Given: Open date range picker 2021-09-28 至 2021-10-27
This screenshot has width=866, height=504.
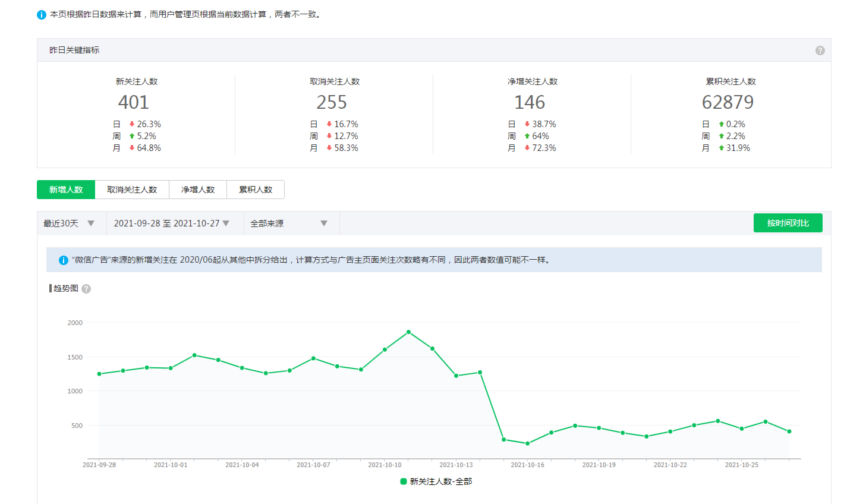Looking at the screenshot, I should pyautogui.click(x=172, y=223).
